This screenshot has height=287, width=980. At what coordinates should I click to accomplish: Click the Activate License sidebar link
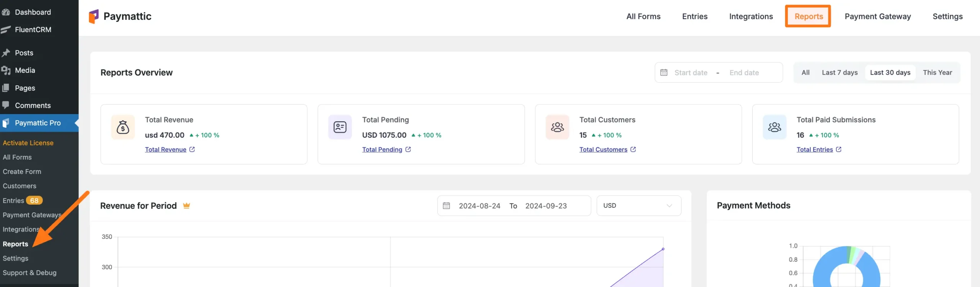(x=28, y=143)
